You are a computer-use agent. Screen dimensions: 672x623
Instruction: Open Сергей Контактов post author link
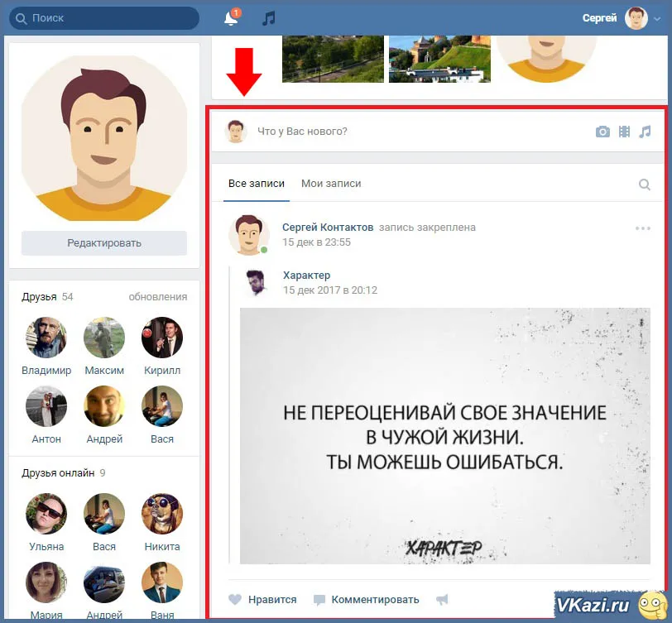click(328, 228)
